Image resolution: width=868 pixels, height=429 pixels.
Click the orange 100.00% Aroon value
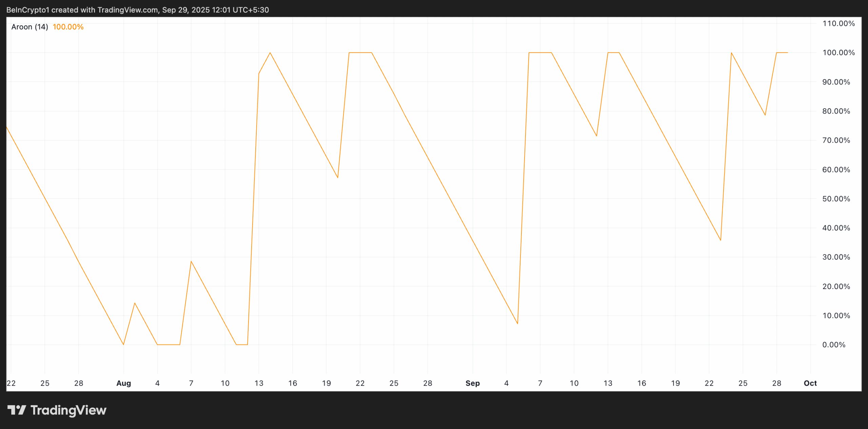(x=68, y=27)
